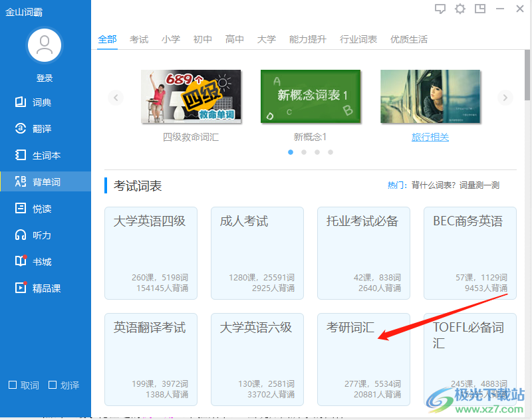Screen dimensions: 532x420
Task: Open the 新概念词表1 green banner
Action: [x=311, y=96]
